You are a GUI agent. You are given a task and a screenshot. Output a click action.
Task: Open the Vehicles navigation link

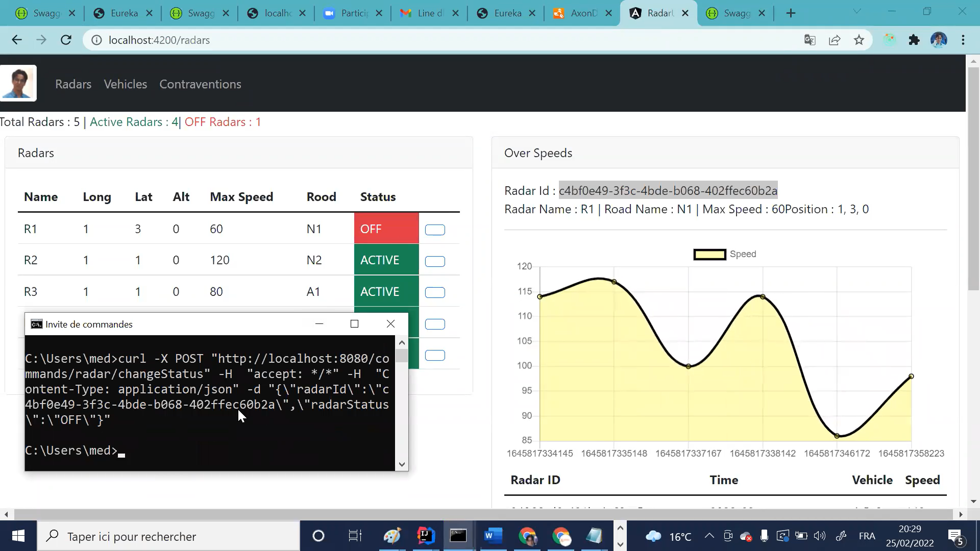[x=126, y=84]
